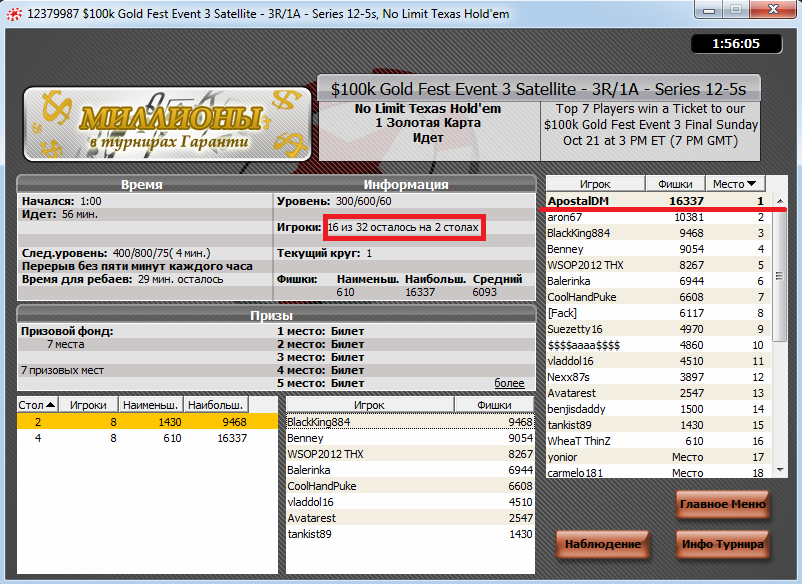Select yonior in ranking list
The height and width of the screenshot is (584, 802).
tap(658, 457)
